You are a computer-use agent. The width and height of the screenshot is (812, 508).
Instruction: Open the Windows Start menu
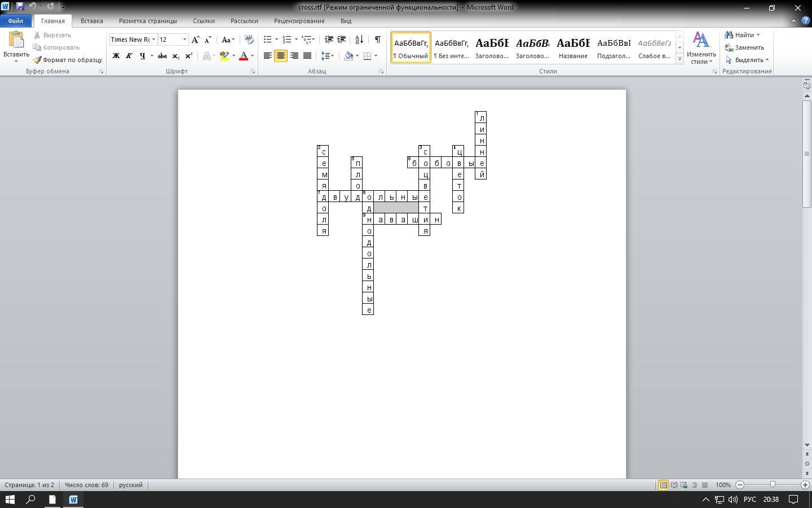click(x=10, y=500)
